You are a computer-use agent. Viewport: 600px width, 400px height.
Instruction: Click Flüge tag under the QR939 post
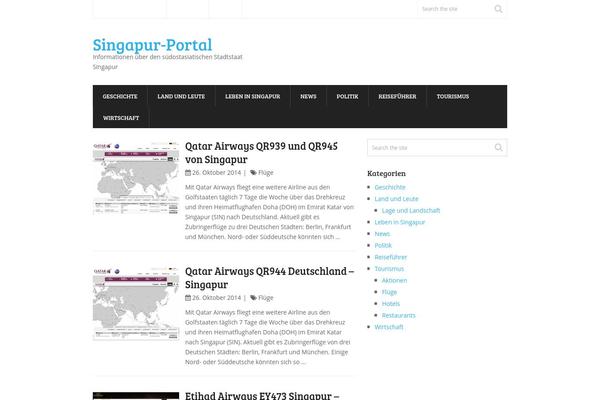point(266,173)
